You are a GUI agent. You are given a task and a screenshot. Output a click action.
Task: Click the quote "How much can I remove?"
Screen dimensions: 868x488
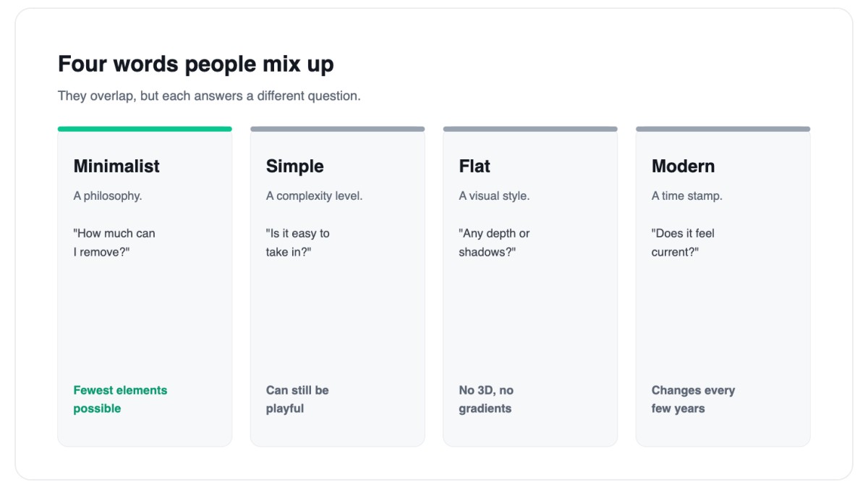[114, 243]
